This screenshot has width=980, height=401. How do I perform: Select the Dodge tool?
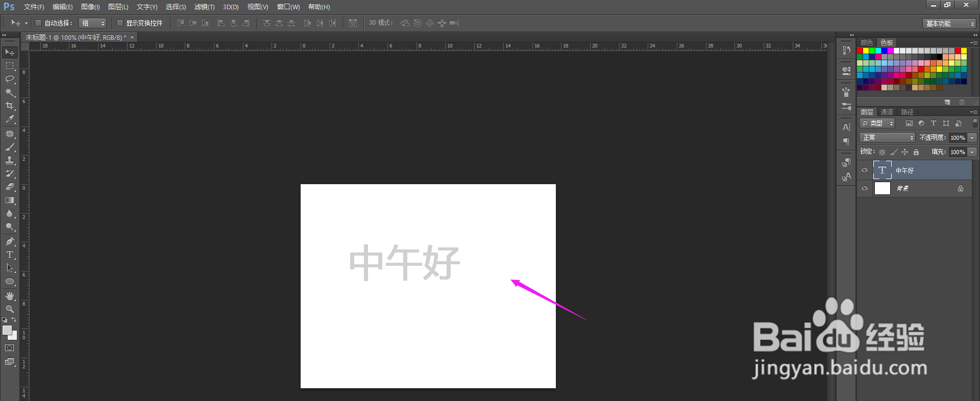(10, 227)
